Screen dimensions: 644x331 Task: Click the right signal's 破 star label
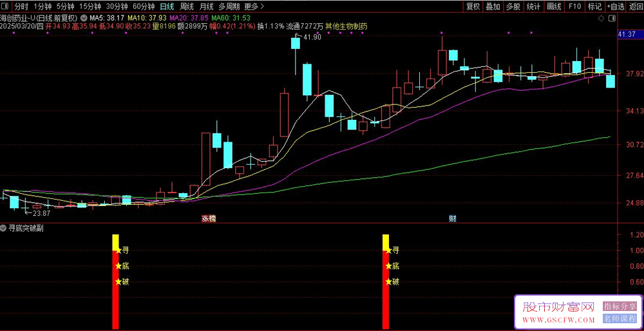pos(392,281)
